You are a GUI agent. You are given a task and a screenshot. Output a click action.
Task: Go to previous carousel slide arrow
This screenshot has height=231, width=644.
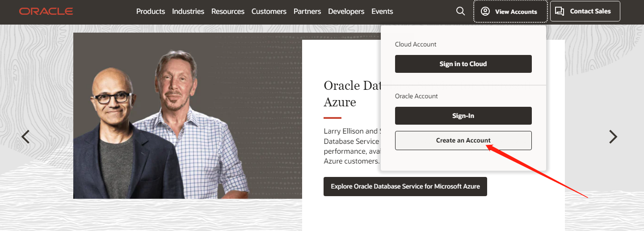25,137
